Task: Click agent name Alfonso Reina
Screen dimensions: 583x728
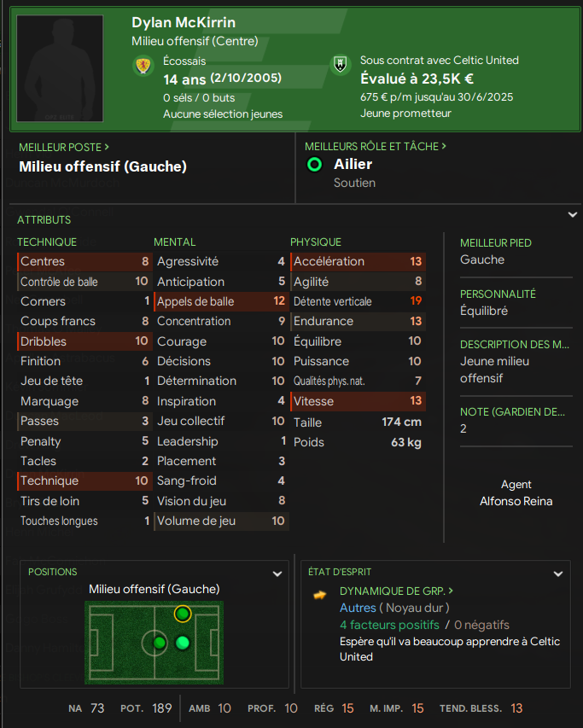Action: tap(516, 501)
